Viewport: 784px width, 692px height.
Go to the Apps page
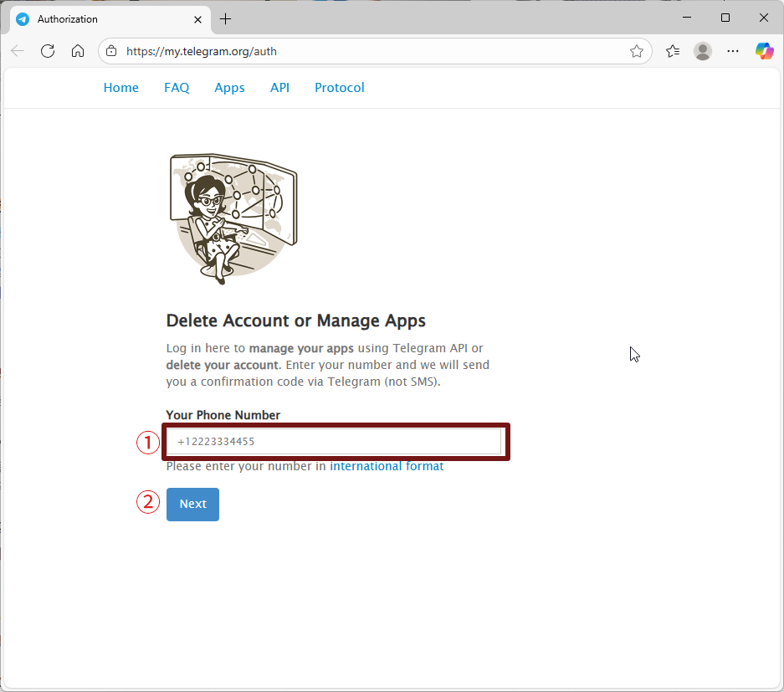tap(229, 88)
